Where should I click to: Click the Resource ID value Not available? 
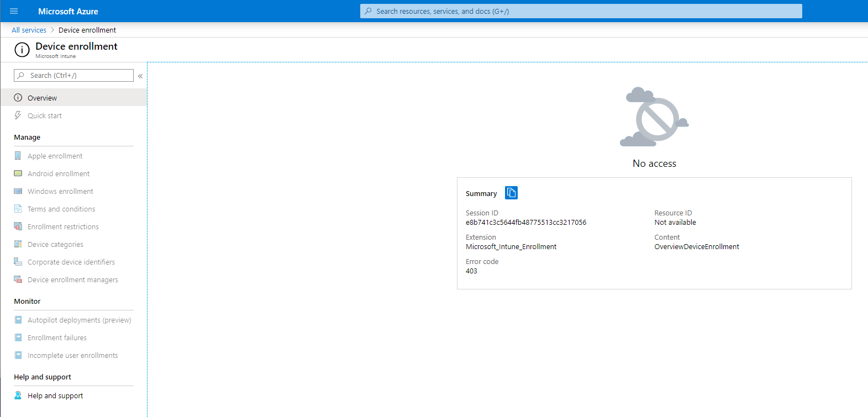pyautogui.click(x=675, y=223)
